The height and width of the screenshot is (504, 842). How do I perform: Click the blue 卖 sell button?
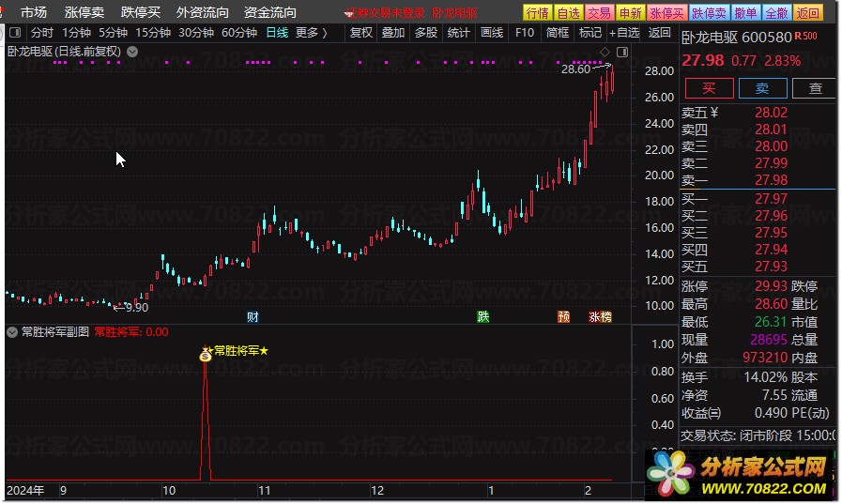[x=762, y=88]
